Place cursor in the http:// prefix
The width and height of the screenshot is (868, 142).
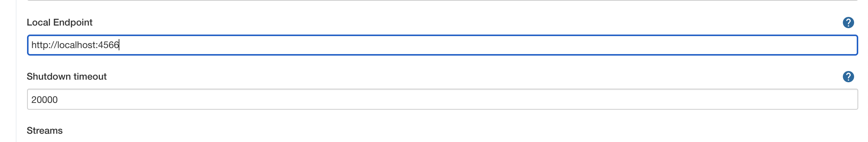click(44, 45)
